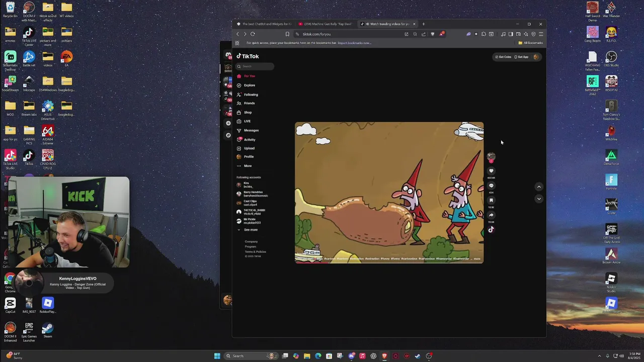Open Steam from the taskbar
This screenshot has width=644, height=362.
pyautogui.click(x=418, y=356)
